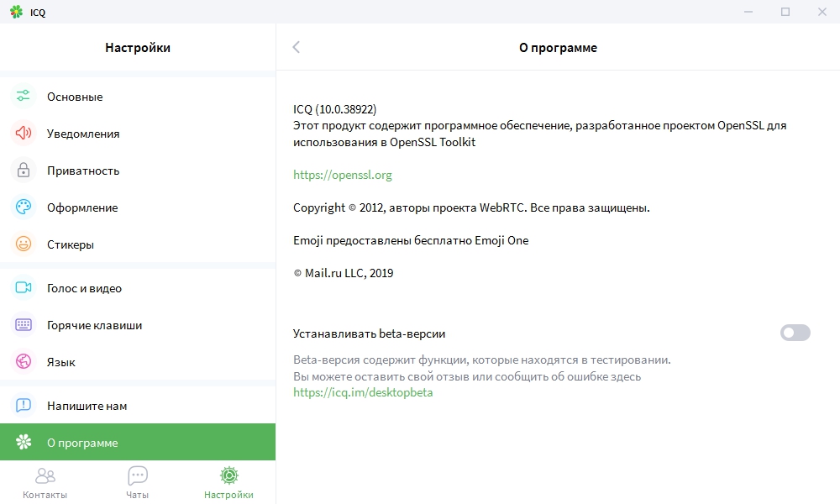Click the flower icon in О программе row
Image resolution: width=840 pixels, height=504 pixels.
pyautogui.click(x=23, y=442)
